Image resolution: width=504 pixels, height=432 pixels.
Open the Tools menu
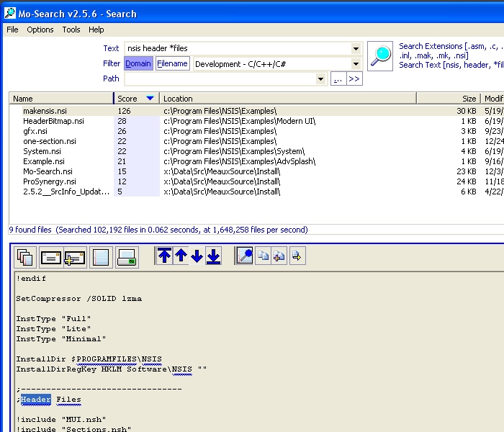coord(71,30)
